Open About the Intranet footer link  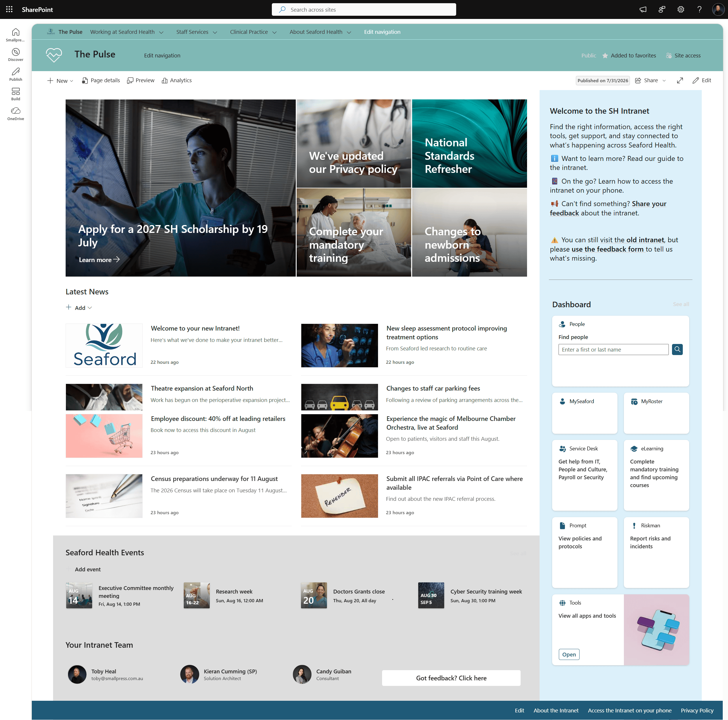click(556, 711)
